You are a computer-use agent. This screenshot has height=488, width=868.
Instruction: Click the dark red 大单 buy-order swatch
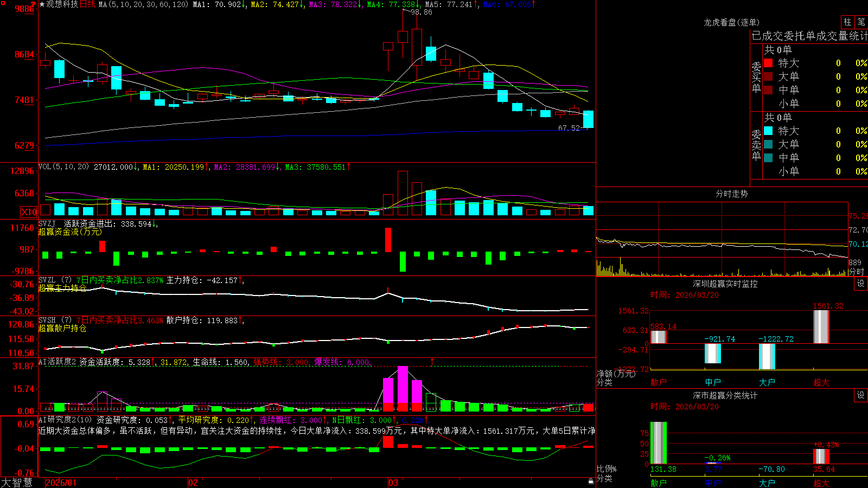click(768, 76)
